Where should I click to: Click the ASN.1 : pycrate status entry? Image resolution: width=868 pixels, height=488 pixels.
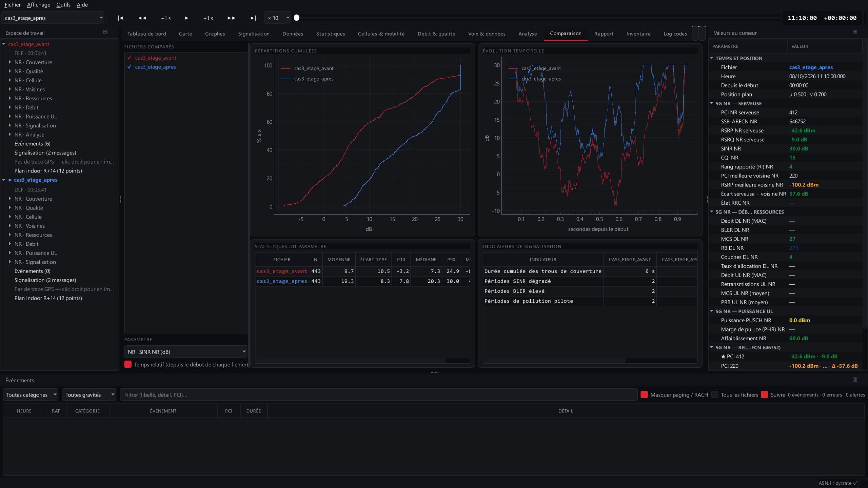pyautogui.click(x=837, y=483)
